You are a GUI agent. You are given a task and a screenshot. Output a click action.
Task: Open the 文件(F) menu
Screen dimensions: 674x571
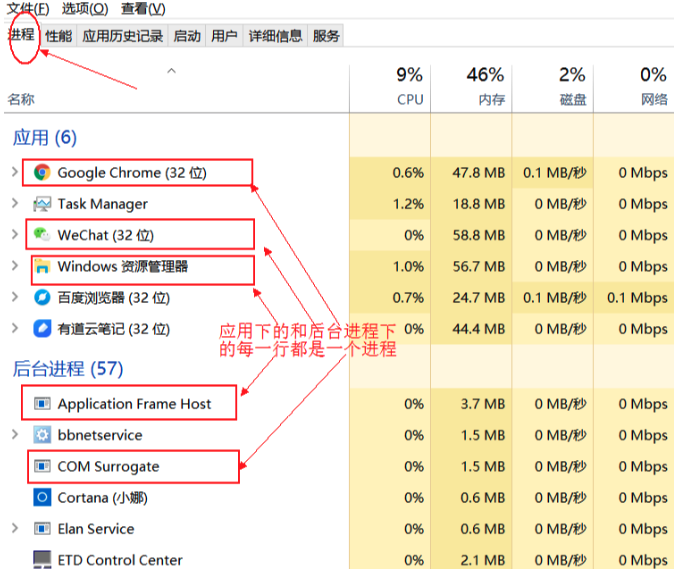pyautogui.click(x=28, y=8)
